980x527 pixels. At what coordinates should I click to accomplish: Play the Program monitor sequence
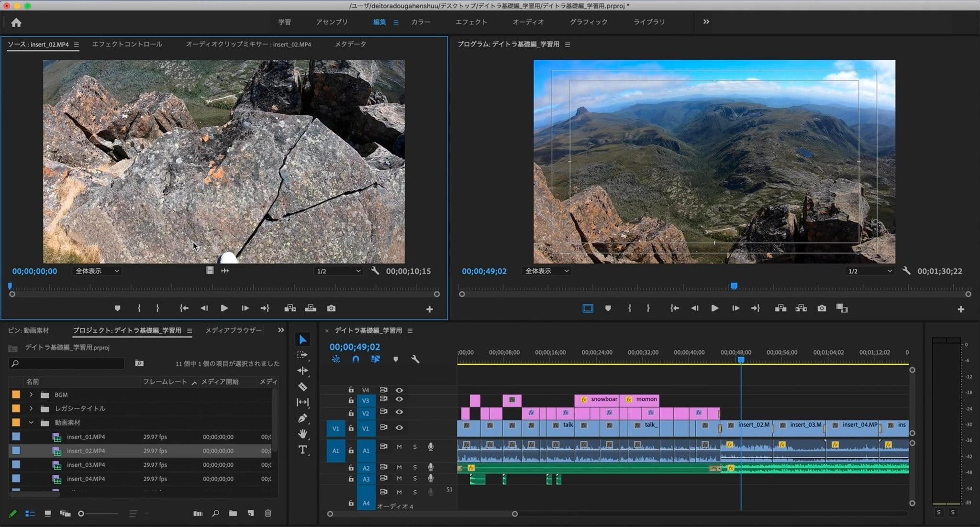pyautogui.click(x=714, y=308)
